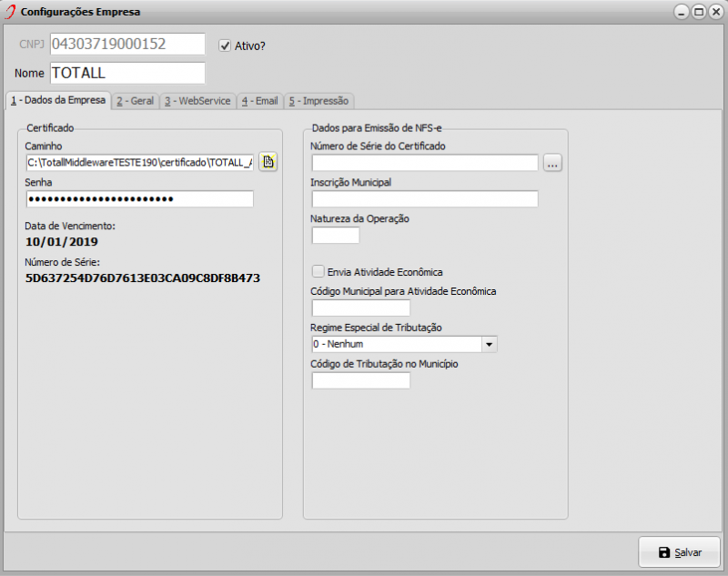Click Código de Tributação no Município field
This screenshot has height=576, width=728.
[360, 381]
